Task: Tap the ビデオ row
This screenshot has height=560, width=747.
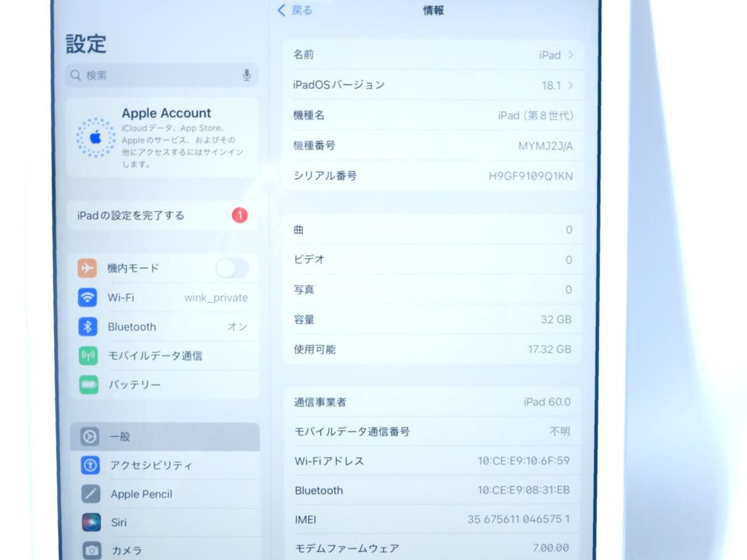Action: [x=432, y=260]
